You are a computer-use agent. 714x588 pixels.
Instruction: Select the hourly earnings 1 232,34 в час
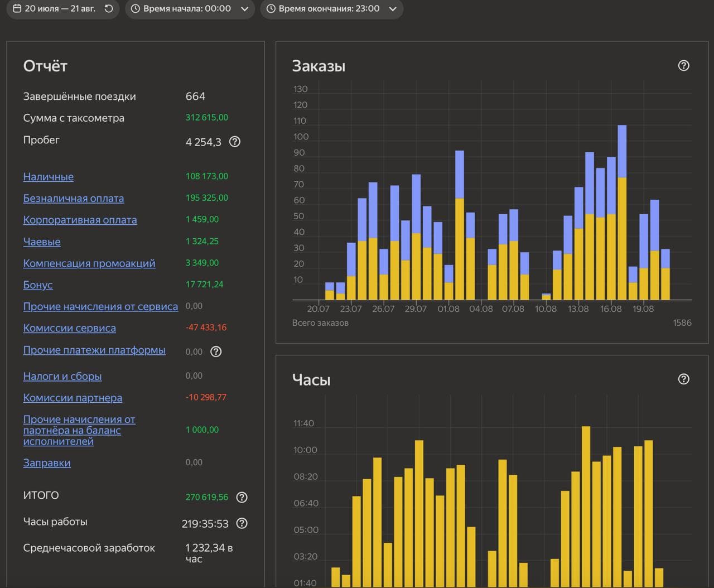click(x=209, y=553)
